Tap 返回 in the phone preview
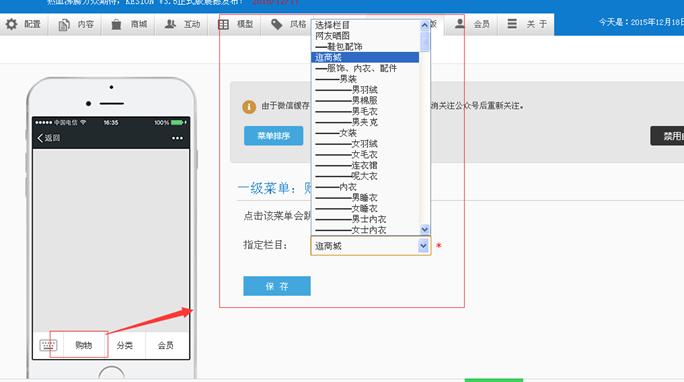 [x=49, y=138]
